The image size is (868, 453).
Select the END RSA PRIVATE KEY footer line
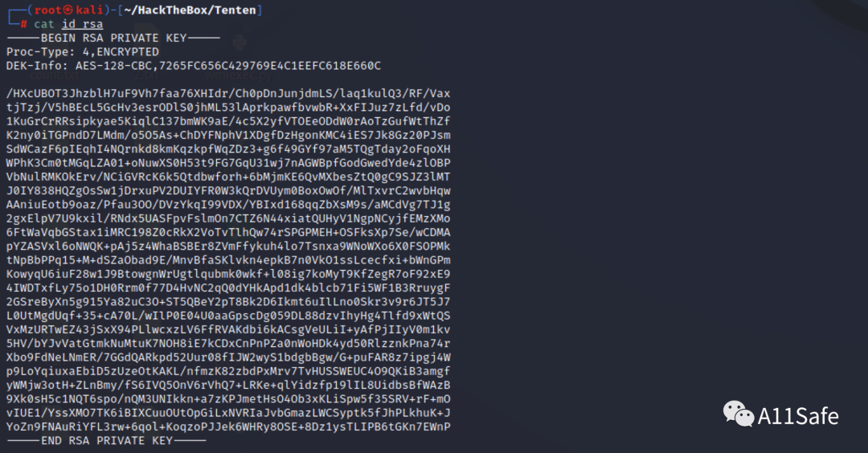[x=106, y=440]
